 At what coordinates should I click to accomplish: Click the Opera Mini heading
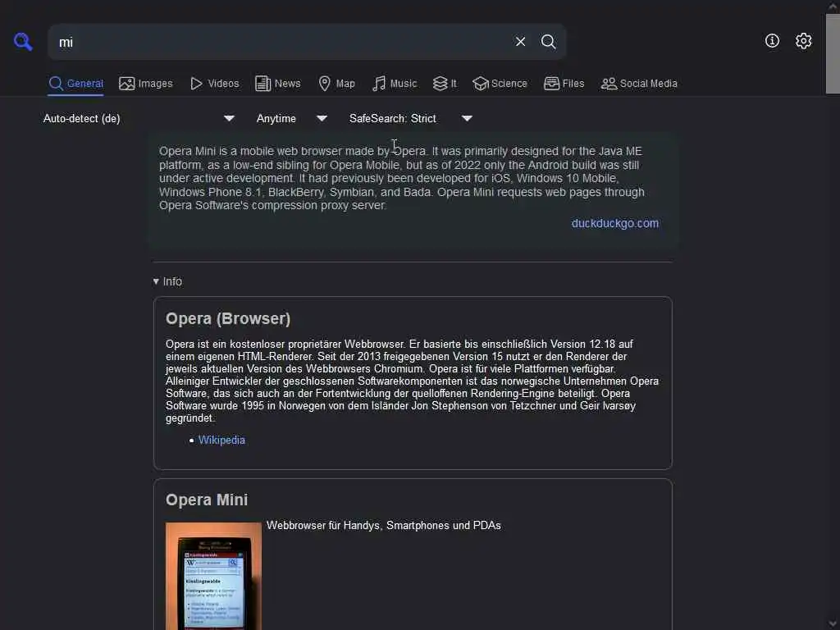tap(207, 500)
